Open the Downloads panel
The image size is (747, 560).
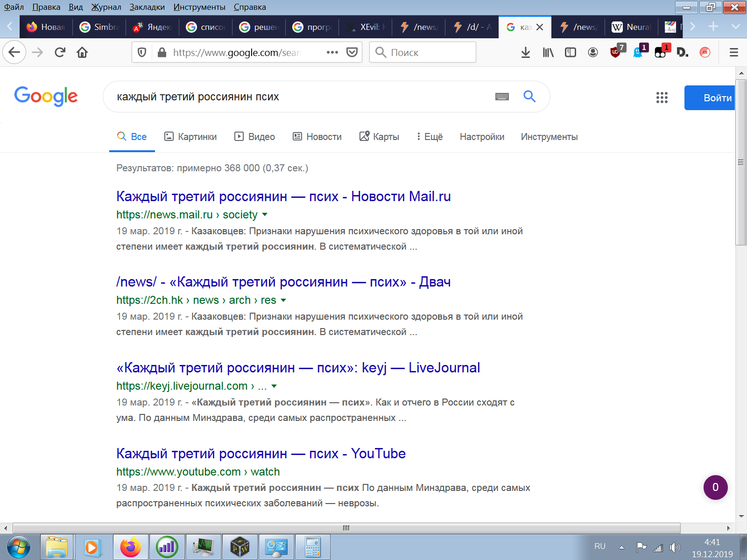[x=526, y=52]
